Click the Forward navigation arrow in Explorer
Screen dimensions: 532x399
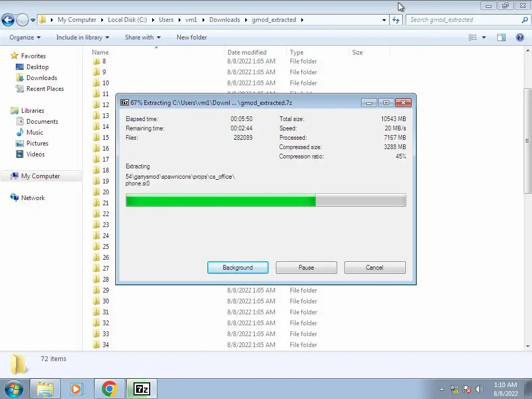(x=22, y=20)
